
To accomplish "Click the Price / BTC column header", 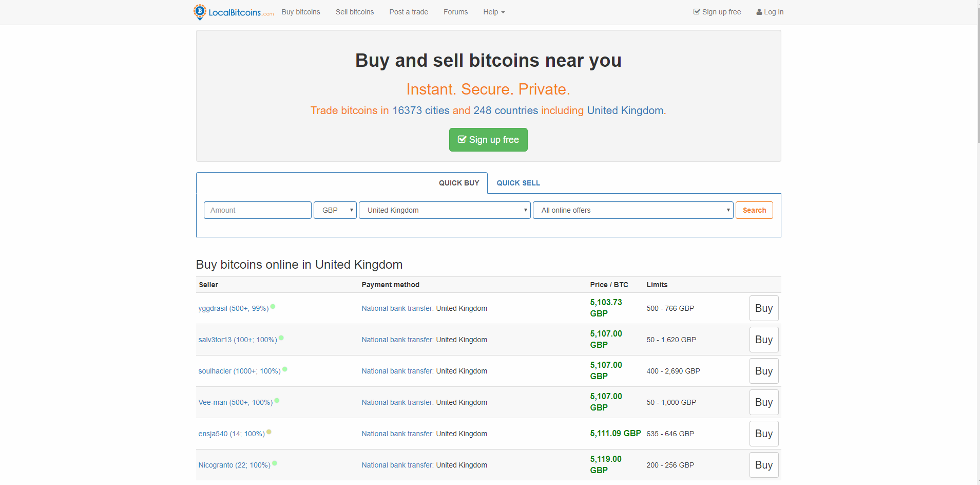I will pos(609,285).
